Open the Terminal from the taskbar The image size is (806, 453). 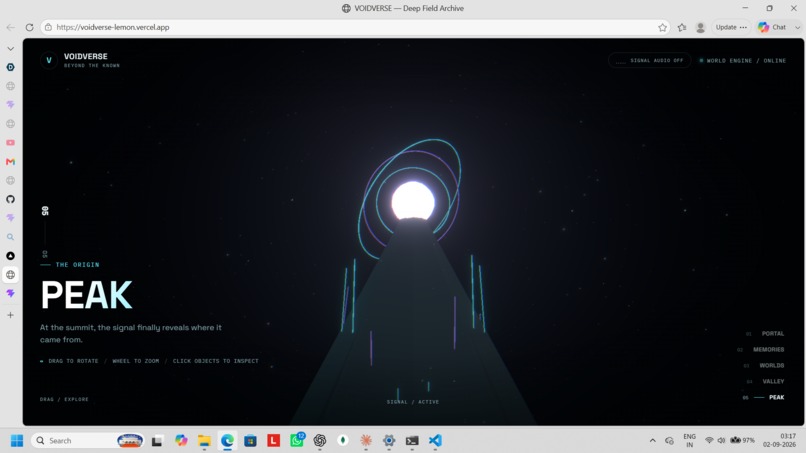pyautogui.click(x=412, y=441)
